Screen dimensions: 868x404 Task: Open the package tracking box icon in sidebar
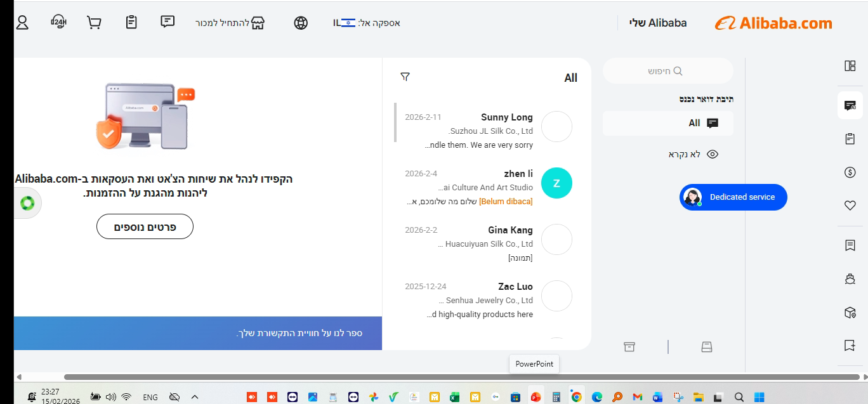click(850, 313)
